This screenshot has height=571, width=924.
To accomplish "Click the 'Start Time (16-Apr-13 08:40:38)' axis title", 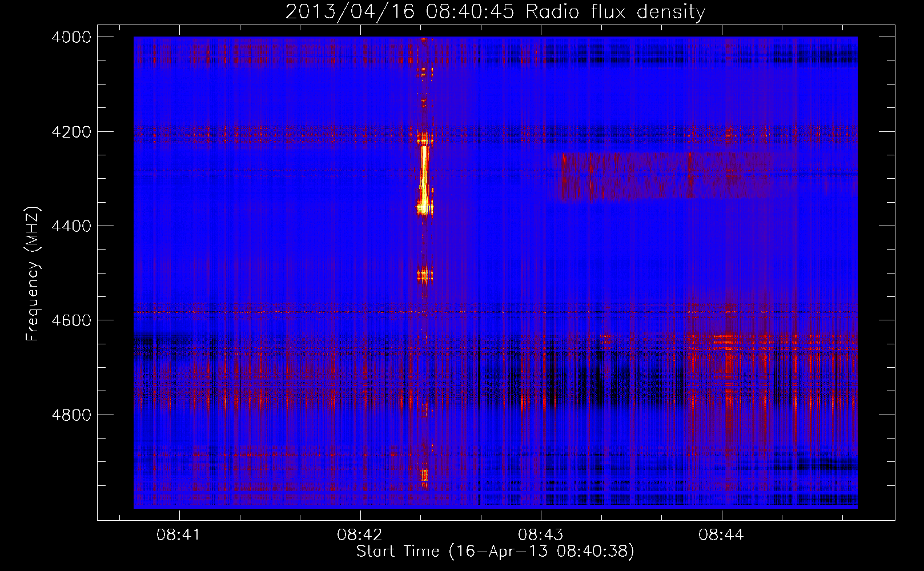I will (495, 552).
